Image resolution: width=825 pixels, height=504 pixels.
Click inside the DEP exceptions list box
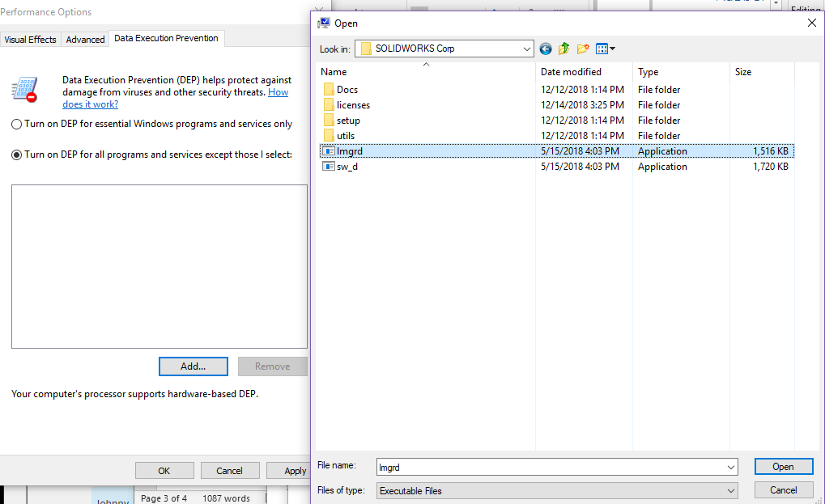click(x=159, y=266)
